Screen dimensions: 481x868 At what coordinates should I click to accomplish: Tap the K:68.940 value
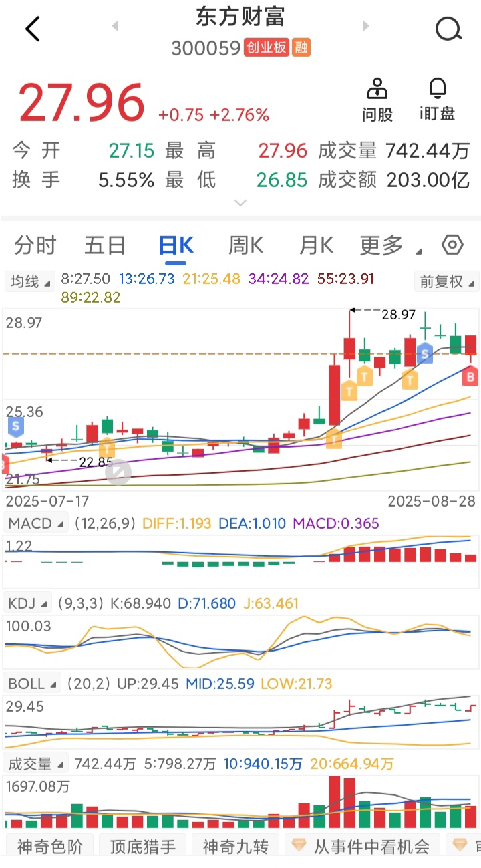140,603
